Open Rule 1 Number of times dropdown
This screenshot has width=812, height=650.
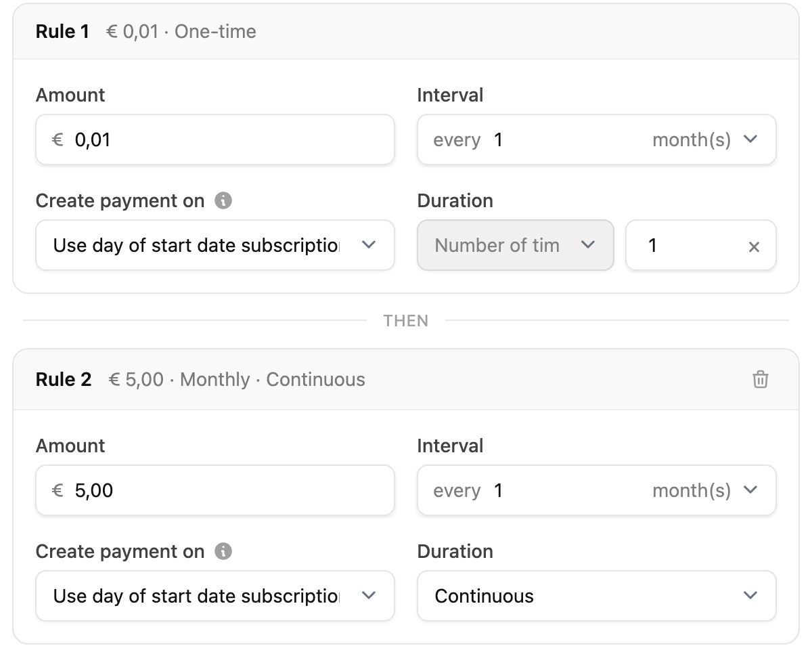[516, 245]
